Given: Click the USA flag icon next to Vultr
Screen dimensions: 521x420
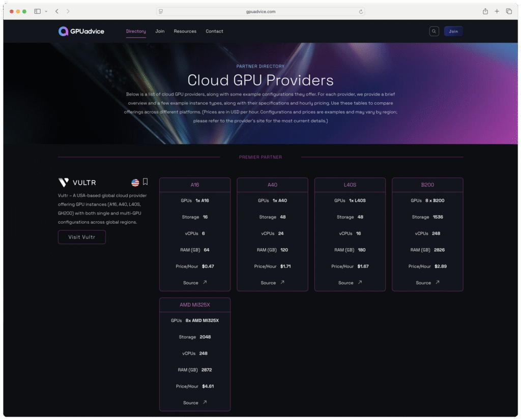Looking at the screenshot, I should (135, 182).
